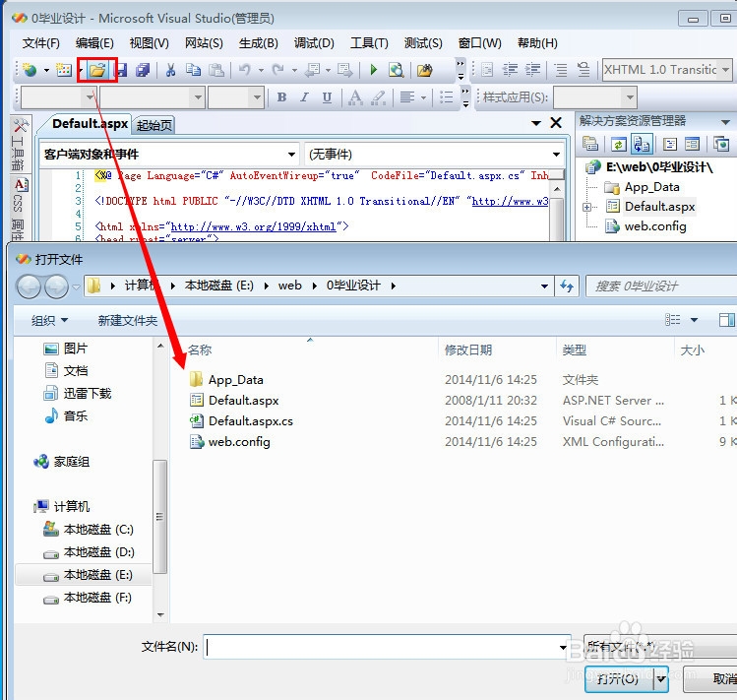Click the Comment out lines icon

tap(561, 70)
